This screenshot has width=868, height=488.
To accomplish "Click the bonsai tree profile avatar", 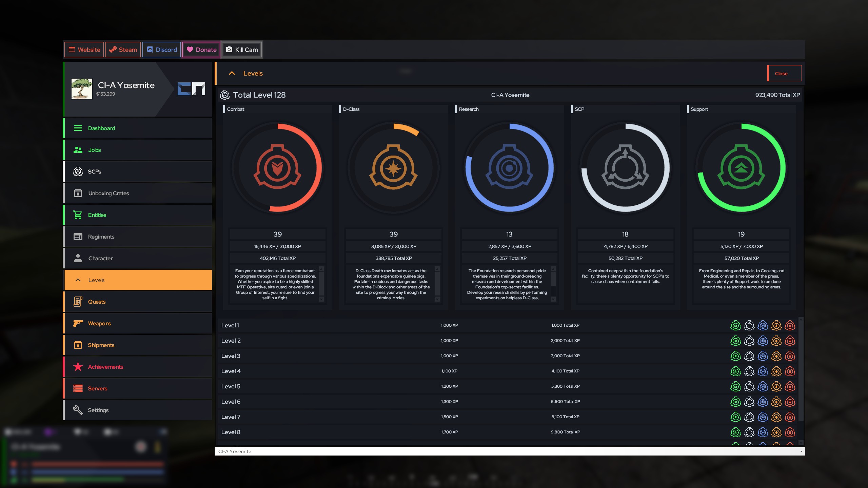I will tap(82, 89).
